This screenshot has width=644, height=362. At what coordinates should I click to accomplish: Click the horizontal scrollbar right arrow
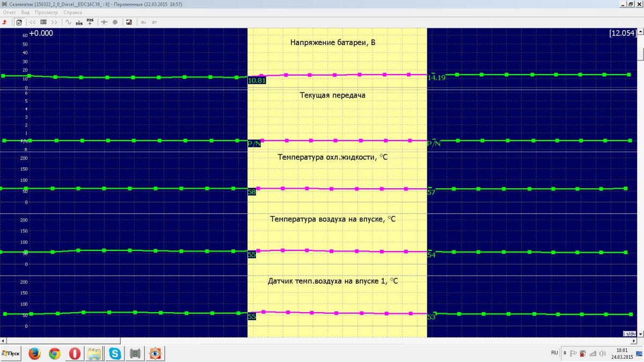(x=634, y=341)
